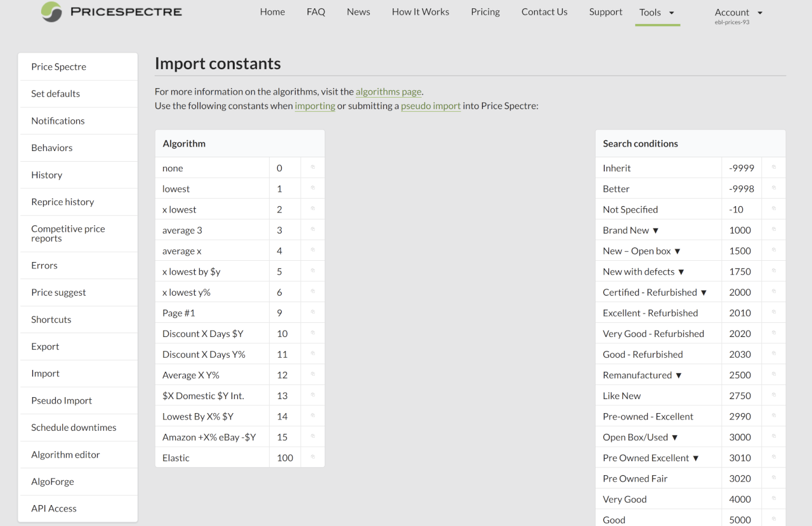Copy the "Better" condition value
This screenshot has width=812, height=526.
tap(773, 188)
